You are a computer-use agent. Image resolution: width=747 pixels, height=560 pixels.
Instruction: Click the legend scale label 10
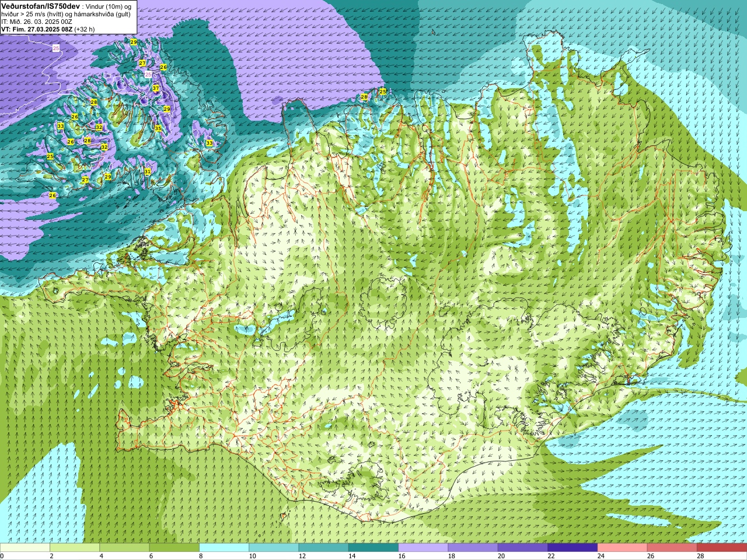[x=252, y=556]
